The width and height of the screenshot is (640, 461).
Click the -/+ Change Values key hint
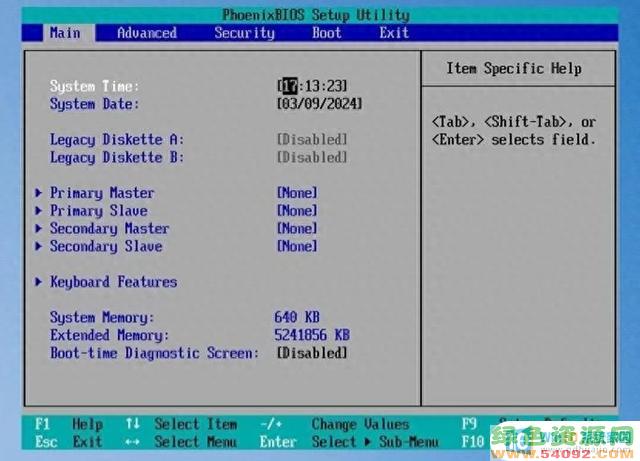(x=271, y=424)
